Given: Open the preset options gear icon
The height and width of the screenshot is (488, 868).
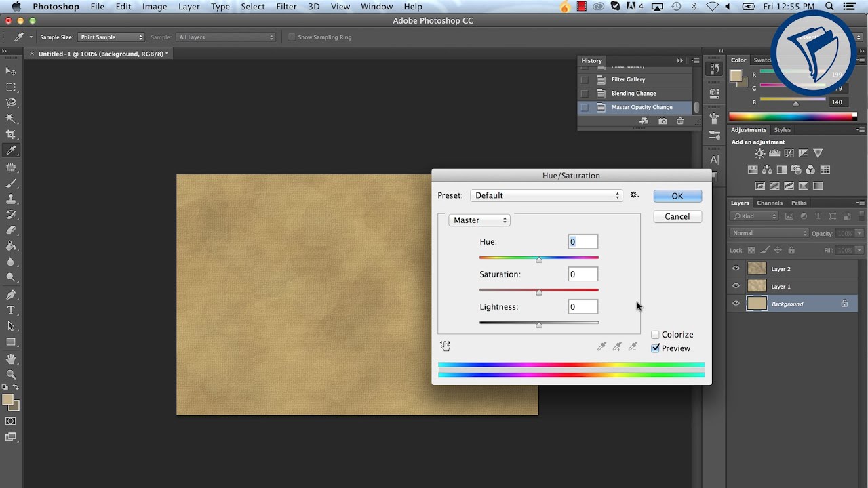Looking at the screenshot, I should (x=635, y=195).
